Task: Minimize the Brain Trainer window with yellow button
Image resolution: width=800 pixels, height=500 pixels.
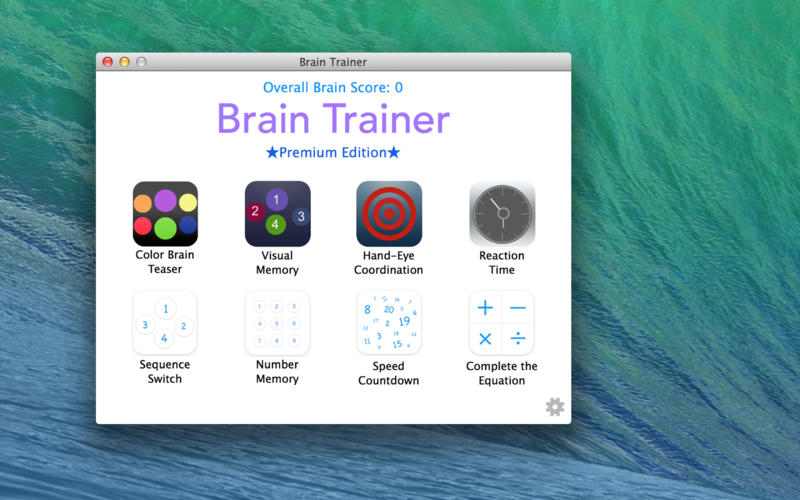Action: click(124, 62)
